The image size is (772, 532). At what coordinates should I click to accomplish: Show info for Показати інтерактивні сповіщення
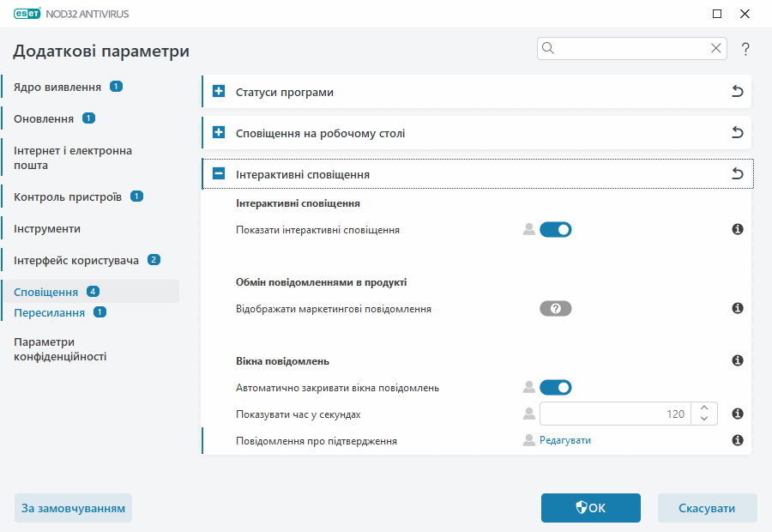[737, 230]
